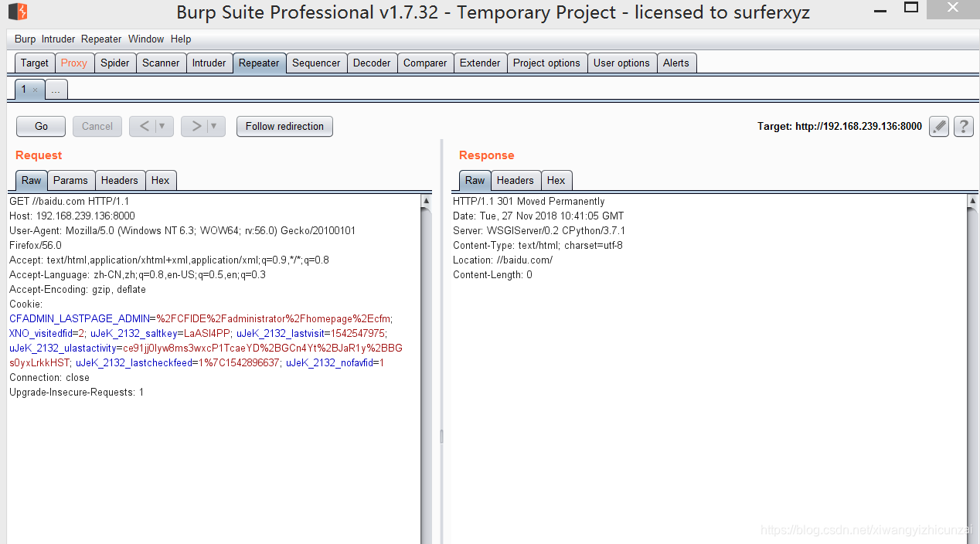Image resolution: width=980 pixels, height=544 pixels.
Task: Select the Response Raw tab
Action: [475, 180]
